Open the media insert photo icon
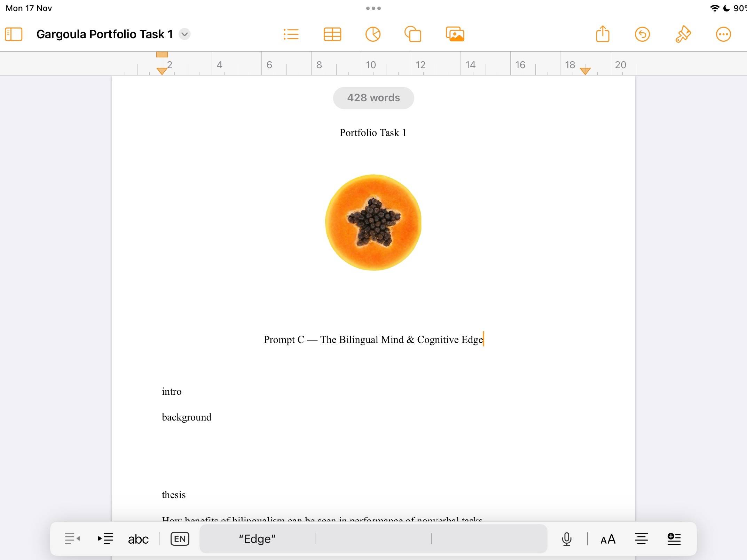This screenshot has width=747, height=560. (455, 34)
